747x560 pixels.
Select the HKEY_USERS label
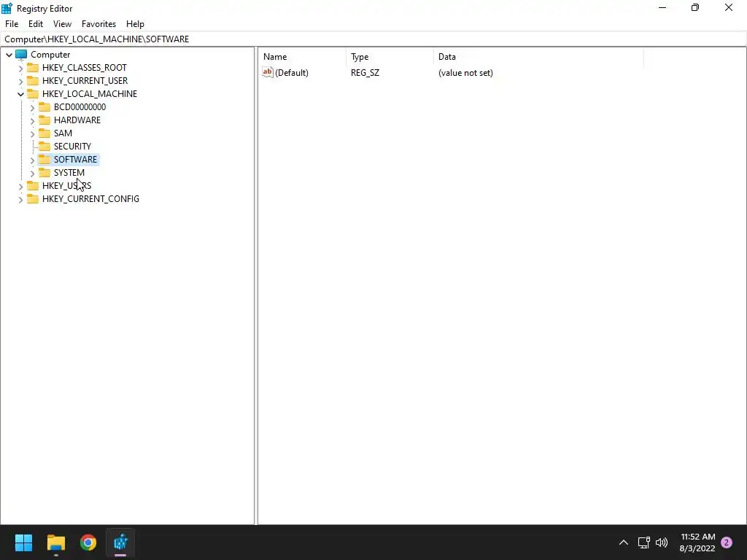point(66,185)
